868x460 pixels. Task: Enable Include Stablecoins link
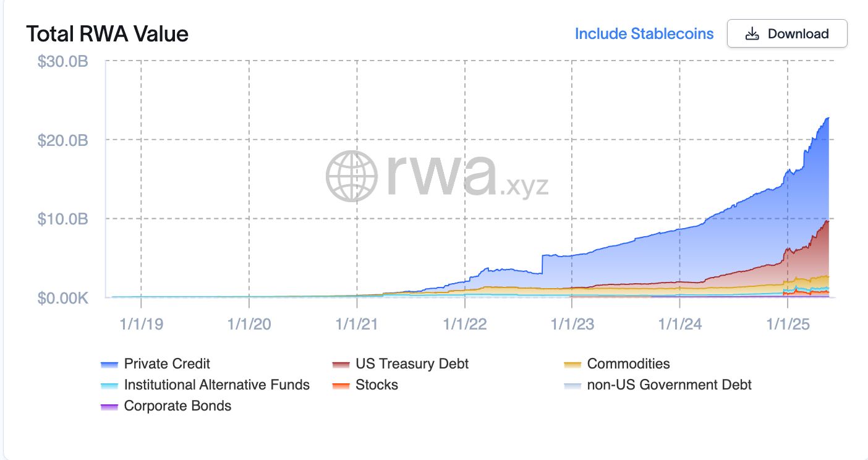point(644,34)
